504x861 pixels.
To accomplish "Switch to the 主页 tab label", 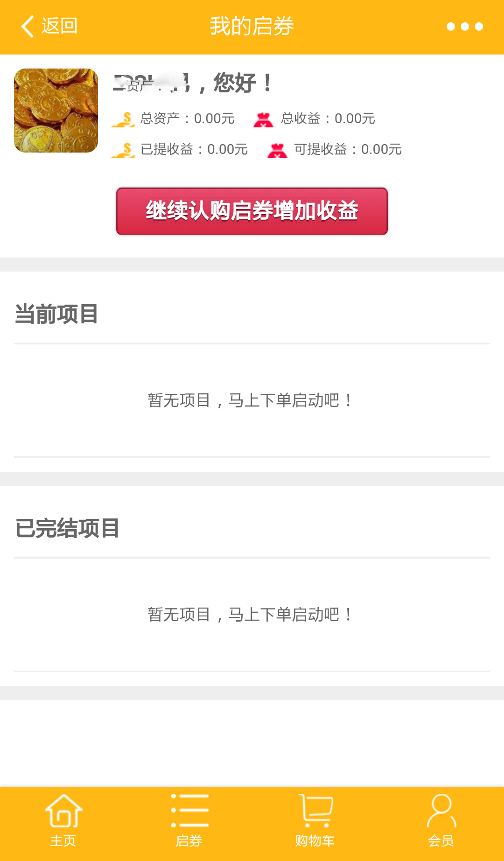I will 63,841.
